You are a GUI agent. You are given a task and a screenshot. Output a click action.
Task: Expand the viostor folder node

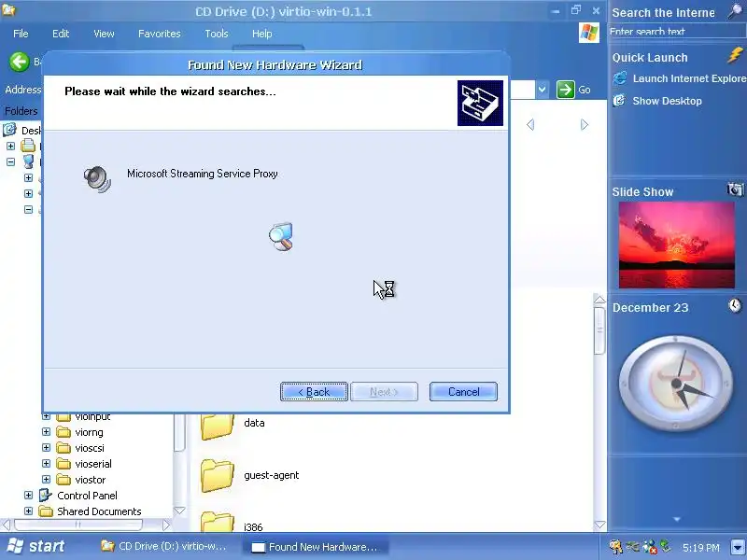click(46, 479)
